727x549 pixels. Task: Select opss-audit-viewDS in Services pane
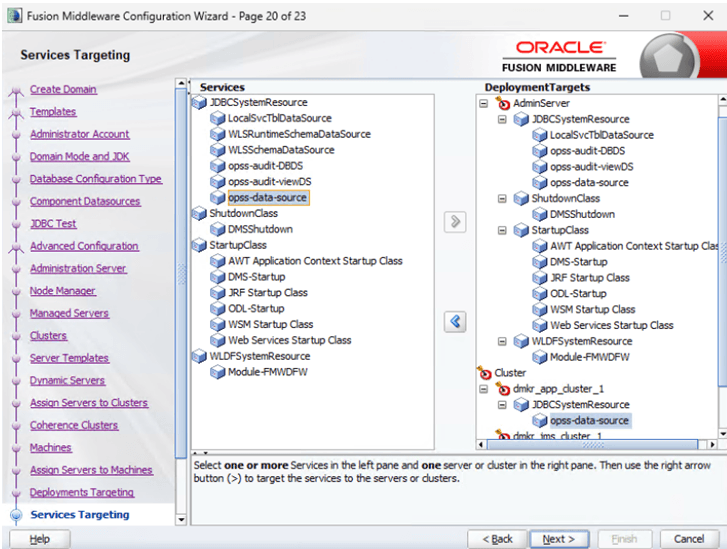click(x=270, y=182)
